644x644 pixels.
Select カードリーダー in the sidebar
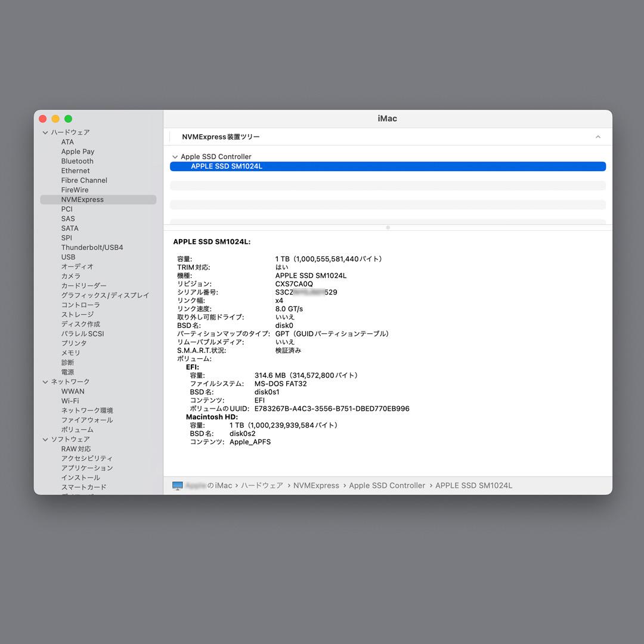[x=84, y=286]
